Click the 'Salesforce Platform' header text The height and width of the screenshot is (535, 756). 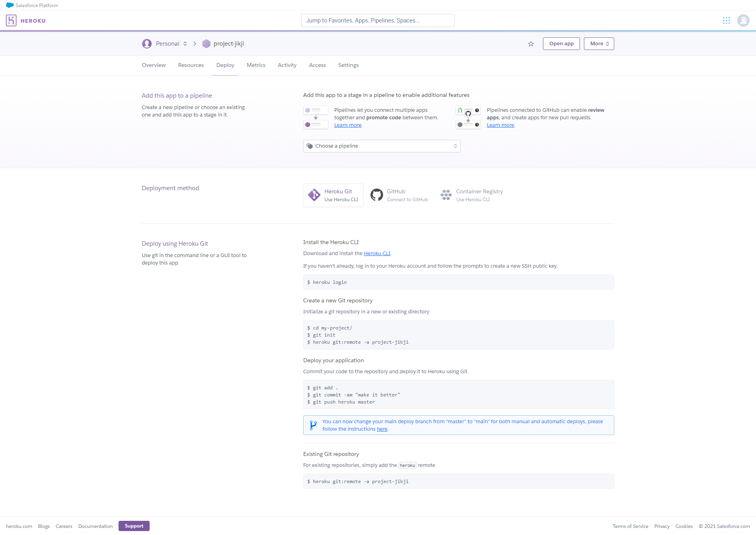37,6
